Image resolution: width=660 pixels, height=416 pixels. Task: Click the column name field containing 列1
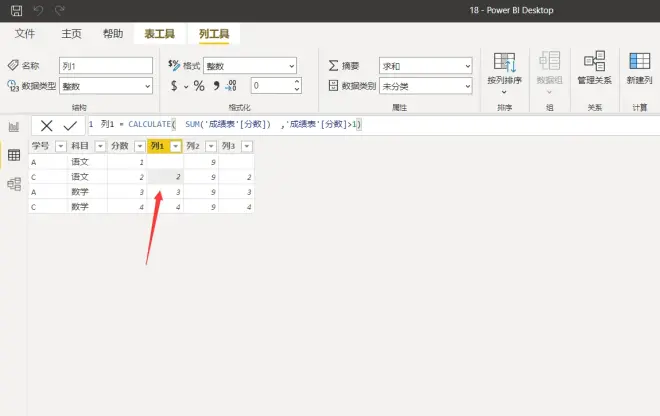tap(105, 65)
